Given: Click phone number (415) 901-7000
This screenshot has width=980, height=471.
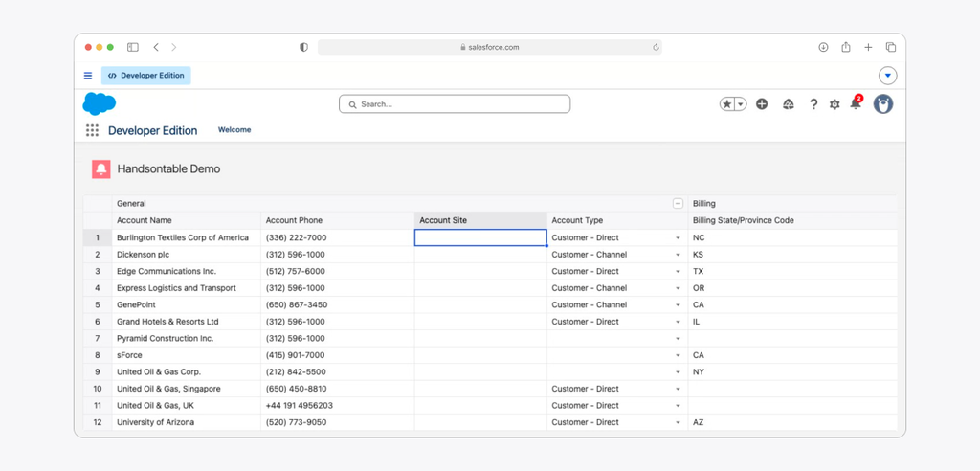Looking at the screenshot, I should pyautogui.click(x=295, y=355).
